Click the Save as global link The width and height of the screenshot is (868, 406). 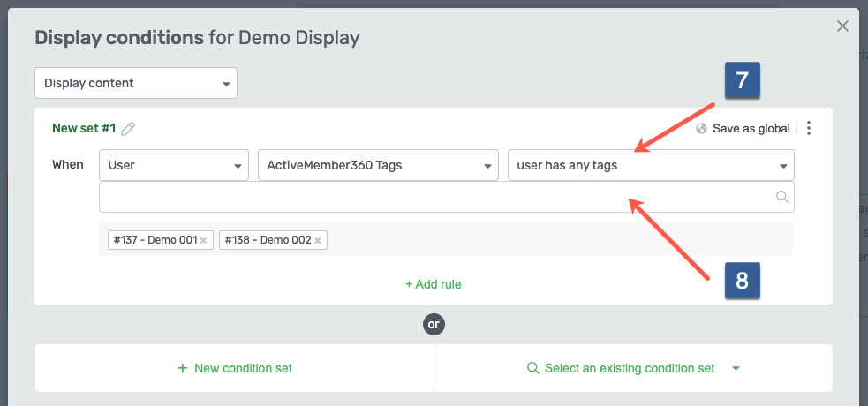pos(751,128)
